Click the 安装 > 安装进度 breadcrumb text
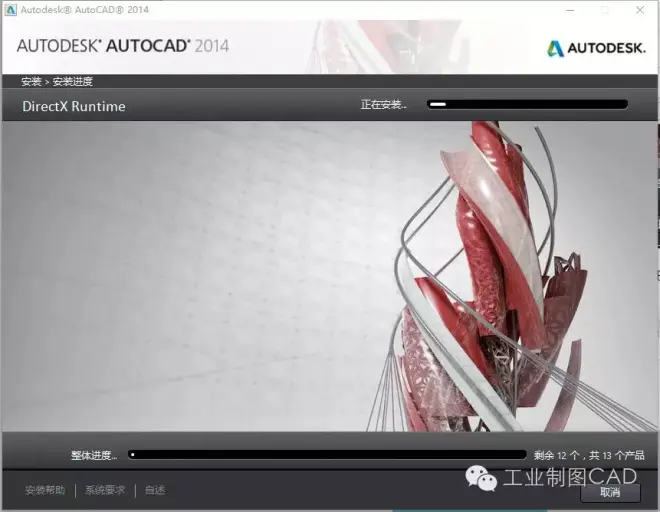Viewport: 660px width, 512px height. (57, 81)
